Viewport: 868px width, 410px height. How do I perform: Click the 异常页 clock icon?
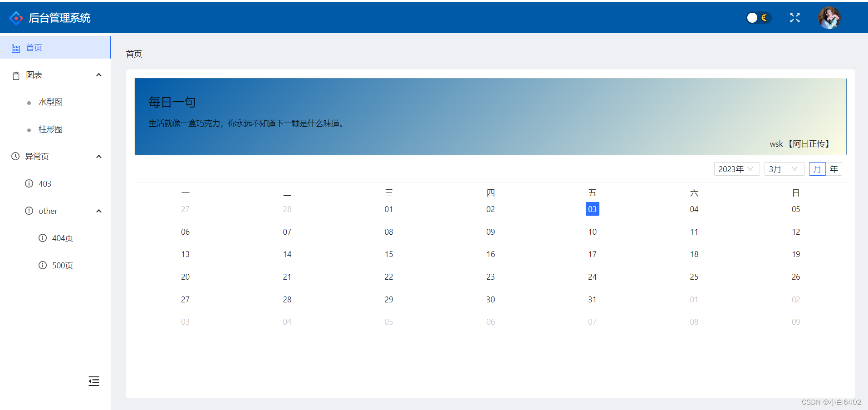pos(15,156)
